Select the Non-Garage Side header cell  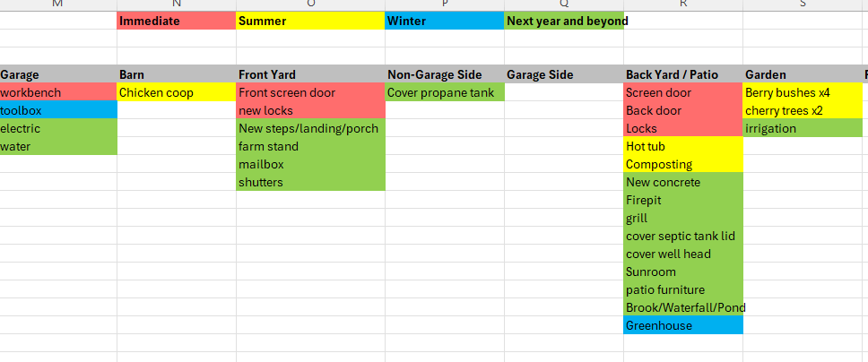(444, 74)
